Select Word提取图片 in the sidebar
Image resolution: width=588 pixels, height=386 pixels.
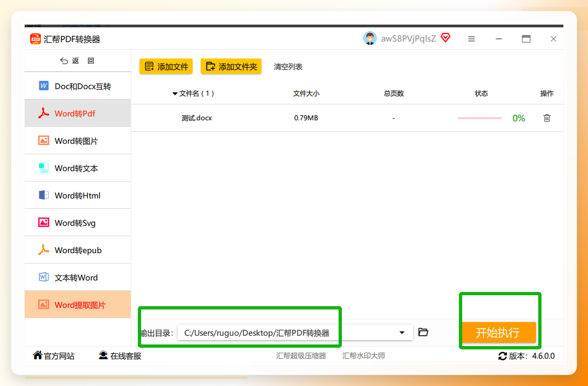(x=78, y=305)
